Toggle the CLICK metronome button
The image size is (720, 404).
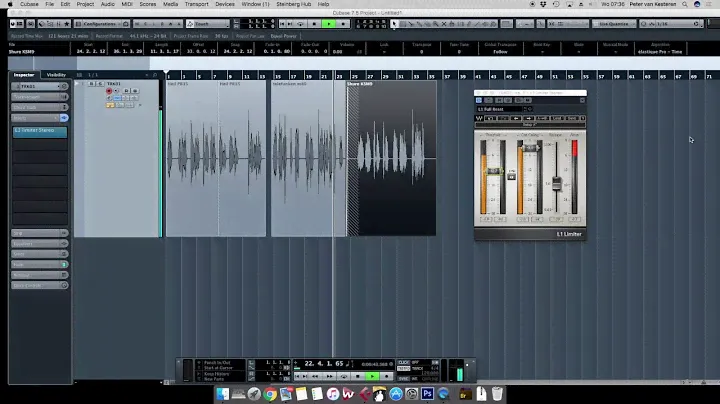pyautogui.click(x=403, y=363)
